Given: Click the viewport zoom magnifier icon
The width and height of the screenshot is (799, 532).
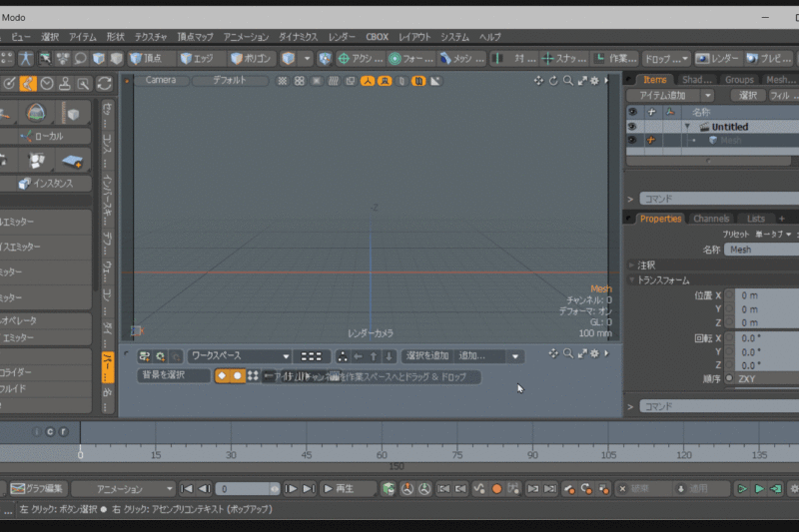Looking at the screenshot, I should tap(567, 80).
